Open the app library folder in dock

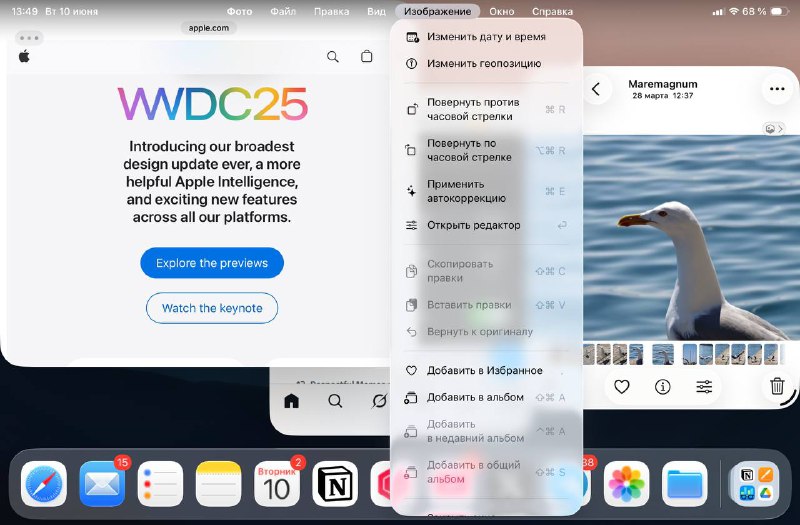[x=755, y=484]
